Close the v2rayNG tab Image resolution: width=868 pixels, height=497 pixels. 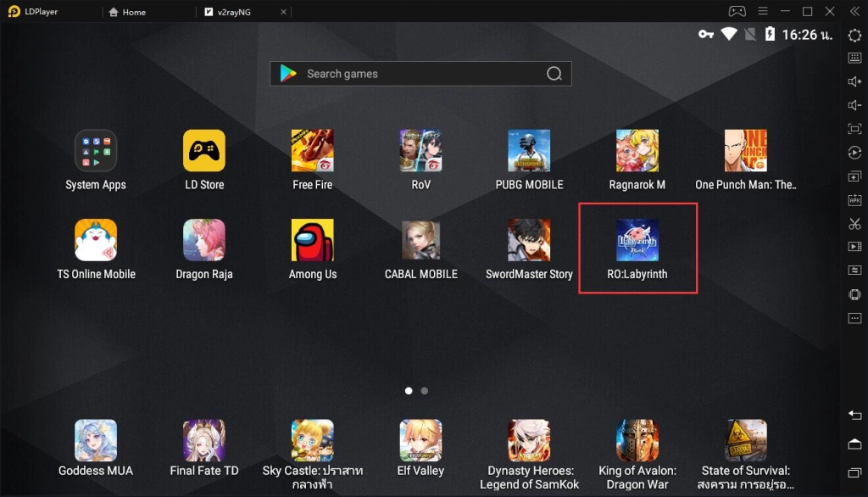283,12
